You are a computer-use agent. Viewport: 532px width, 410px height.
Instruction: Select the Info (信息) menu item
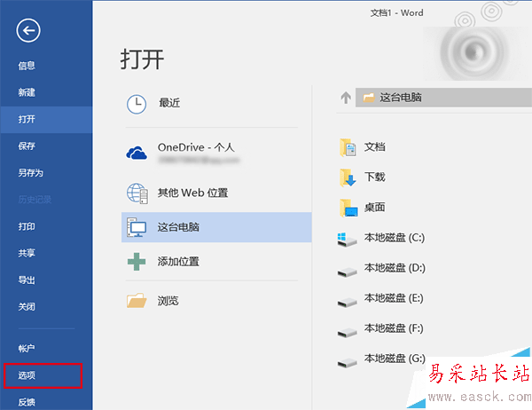(27, 66)
